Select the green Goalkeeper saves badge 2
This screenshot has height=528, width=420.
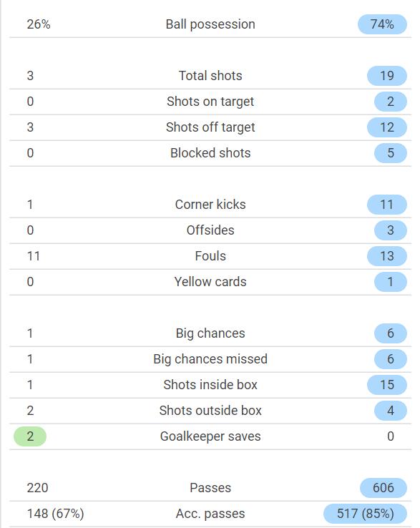(x=30, y=436)
